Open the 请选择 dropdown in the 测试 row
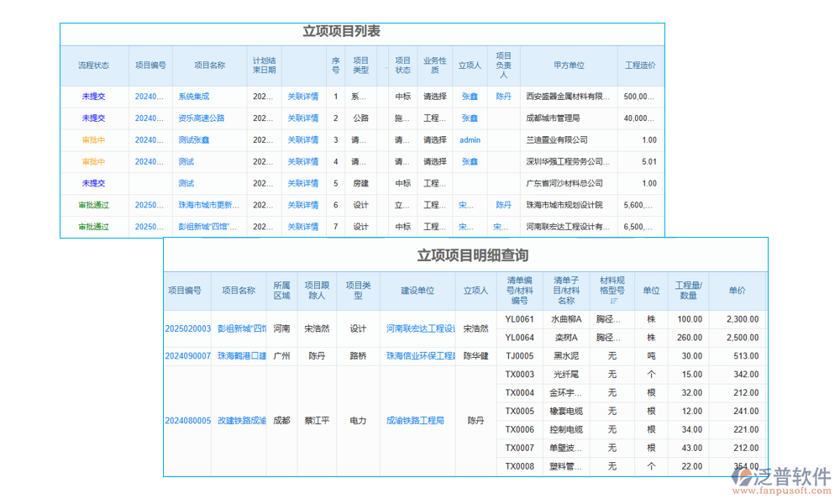 pos(436,162)
